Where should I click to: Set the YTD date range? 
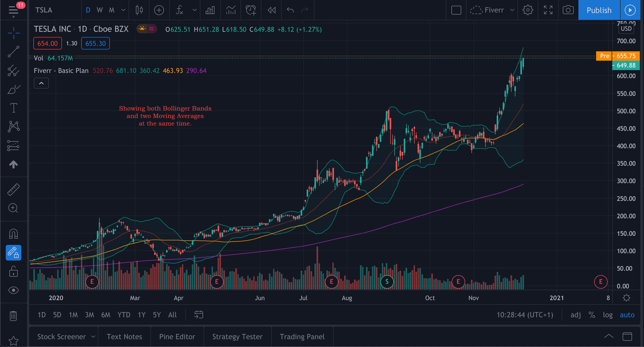coord(124,315)
